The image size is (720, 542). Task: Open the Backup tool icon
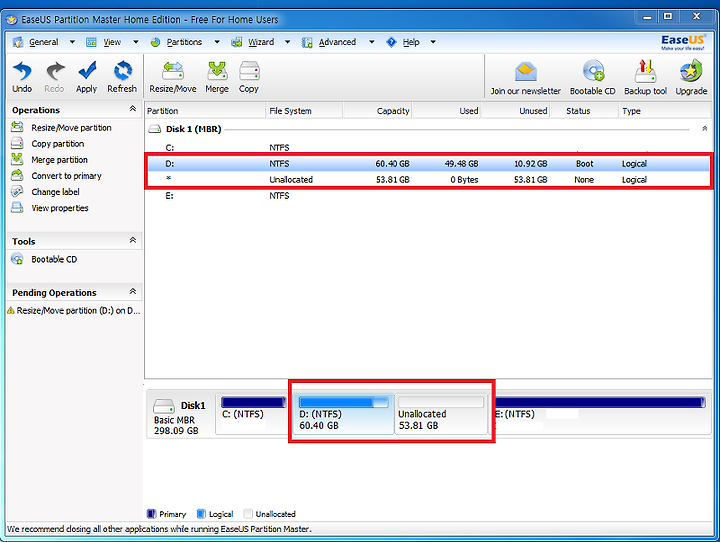coord(646,72)
